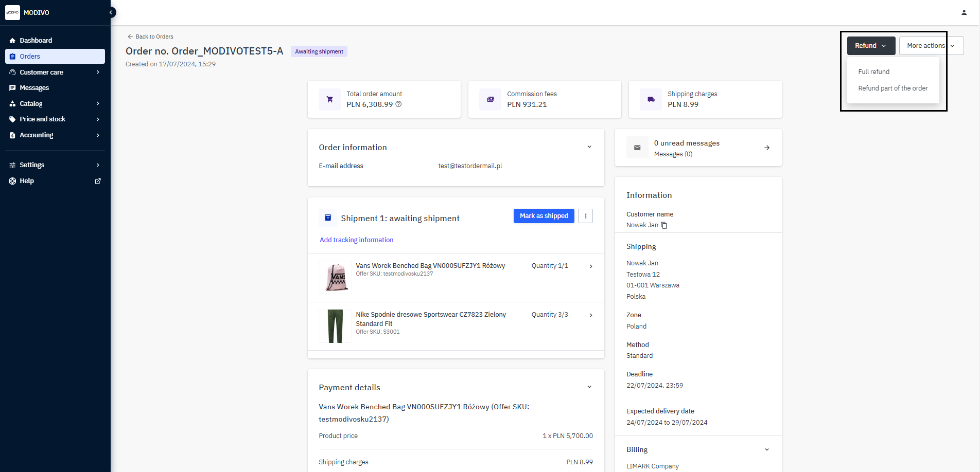980x472 pixels.
Task: Collapse the sidebar with arrow icon
Action: 111,12
